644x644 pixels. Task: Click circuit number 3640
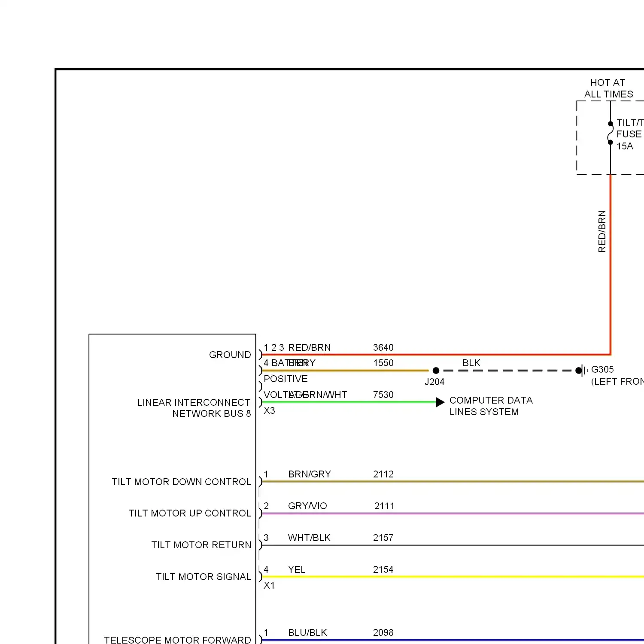pyautogui.click(x=383, y=347)
